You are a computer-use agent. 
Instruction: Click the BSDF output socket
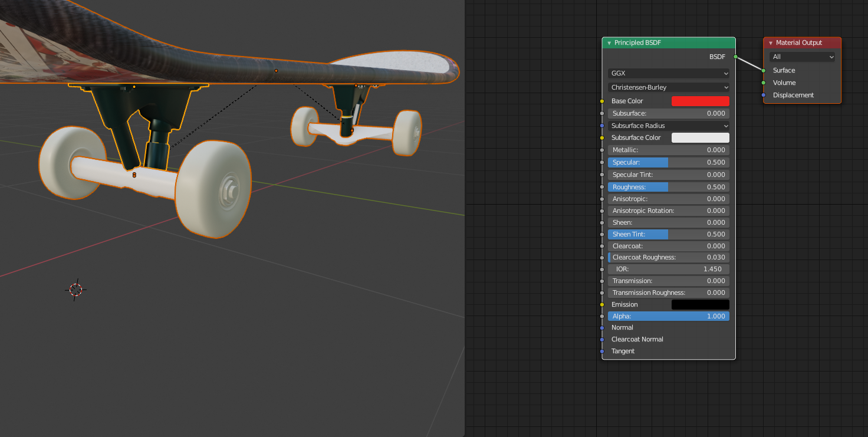[736, 57]
